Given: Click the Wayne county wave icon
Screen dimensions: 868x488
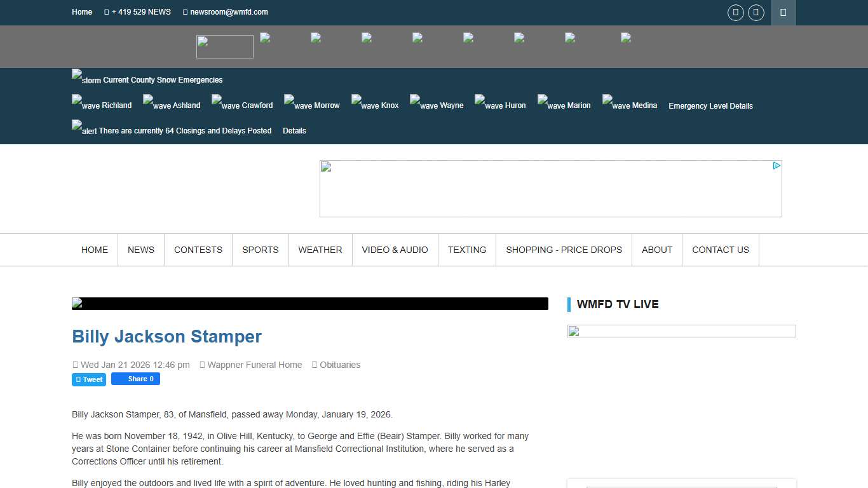Looking at the screenshot, I should pyautogui.click(x=414, y=102).
